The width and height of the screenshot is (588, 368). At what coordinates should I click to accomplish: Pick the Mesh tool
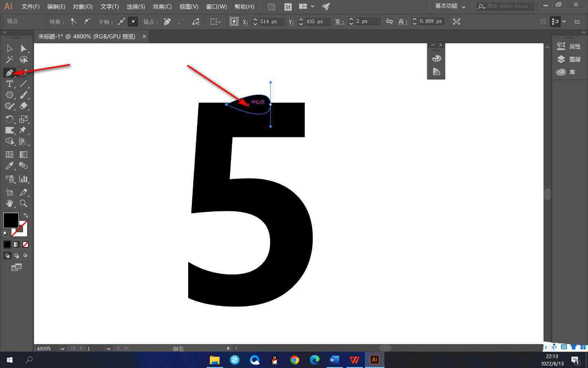[x=10, y=155]
